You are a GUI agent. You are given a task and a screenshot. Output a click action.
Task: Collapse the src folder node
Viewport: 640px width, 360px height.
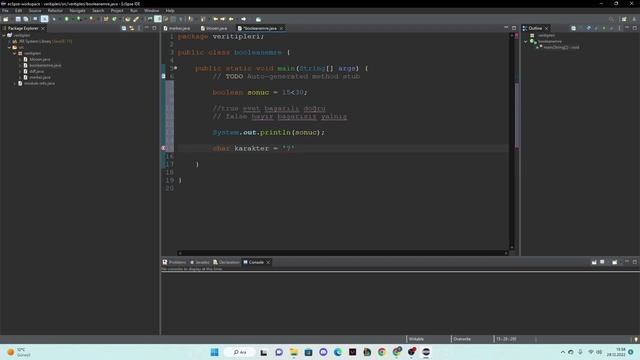9,47
